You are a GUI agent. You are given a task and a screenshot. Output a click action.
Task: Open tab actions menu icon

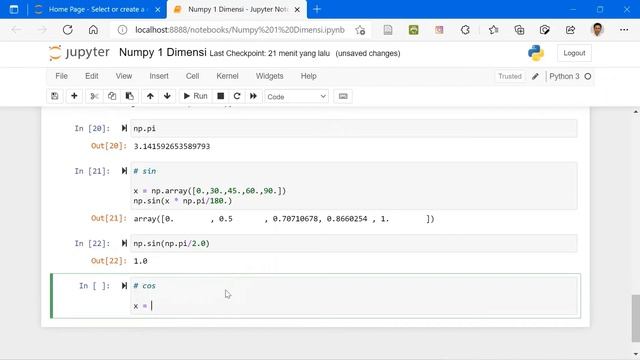click(x=14, y=9)
